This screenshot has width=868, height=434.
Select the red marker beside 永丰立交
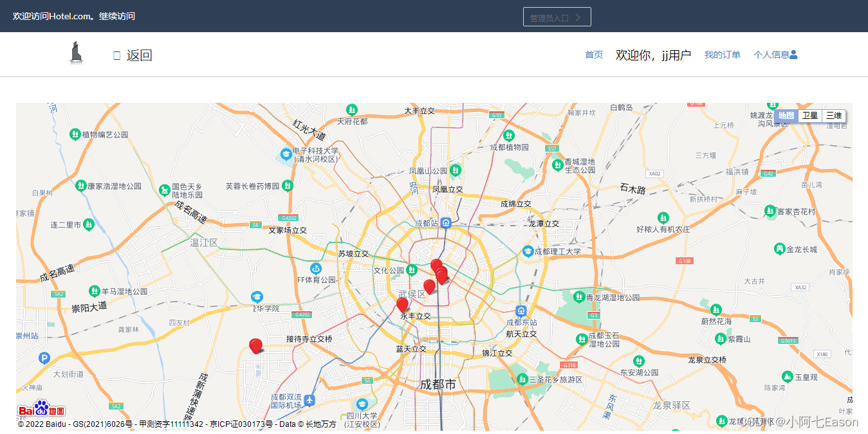click(403, 305)
